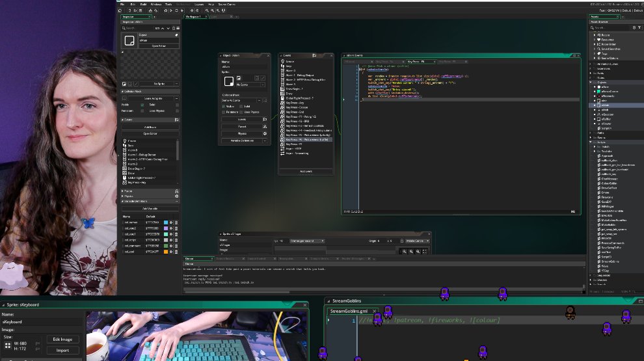Click the sKeyboard name field

pos(41,322)
